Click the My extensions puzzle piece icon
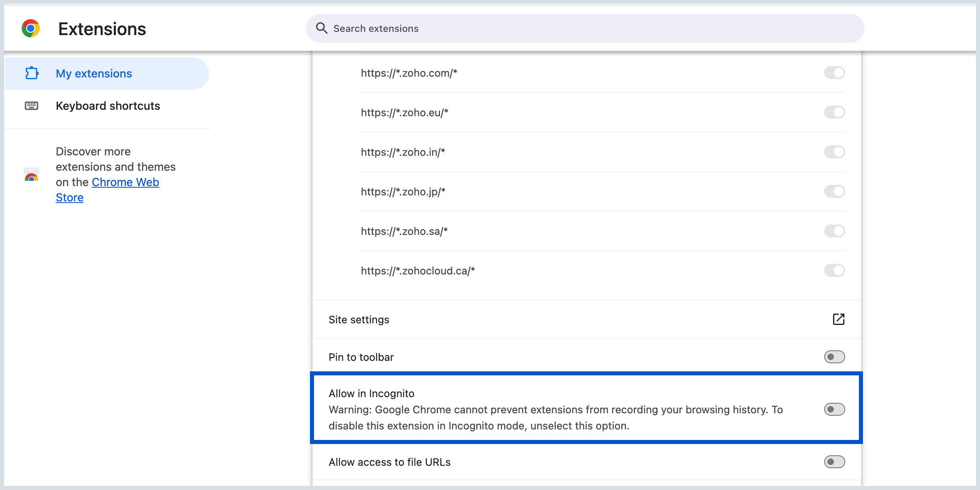Screen dimensions: 980x490 pyautogui.click(x=32, y=73)
